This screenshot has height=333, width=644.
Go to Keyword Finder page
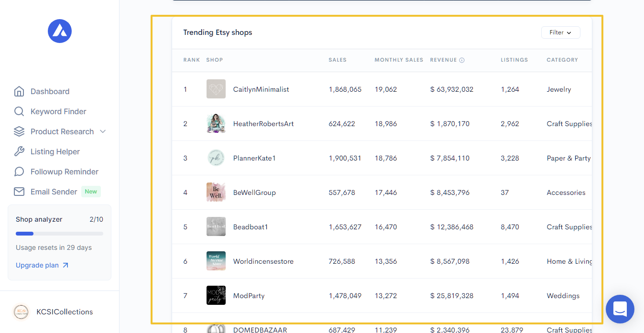coord(58,111)
